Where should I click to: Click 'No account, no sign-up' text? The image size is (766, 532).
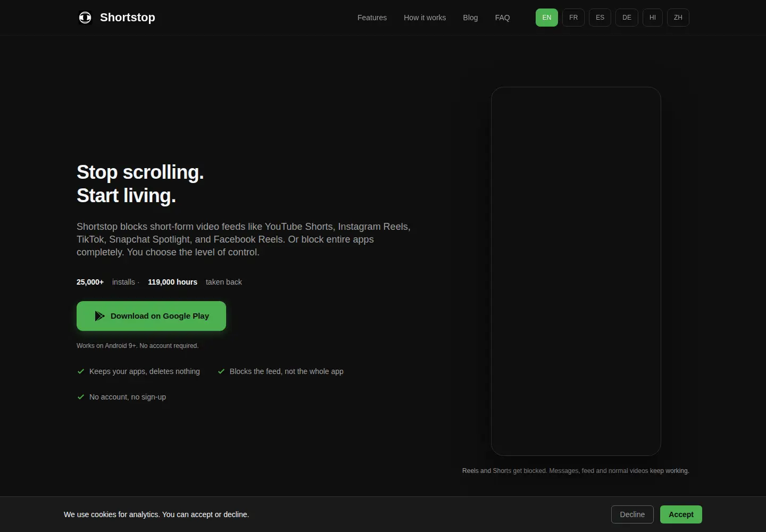[x=128, y=397]
